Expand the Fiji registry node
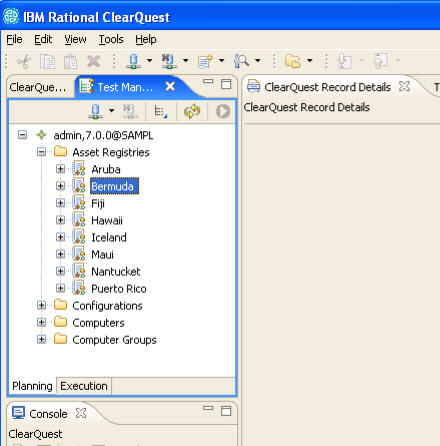 [60, 203]
